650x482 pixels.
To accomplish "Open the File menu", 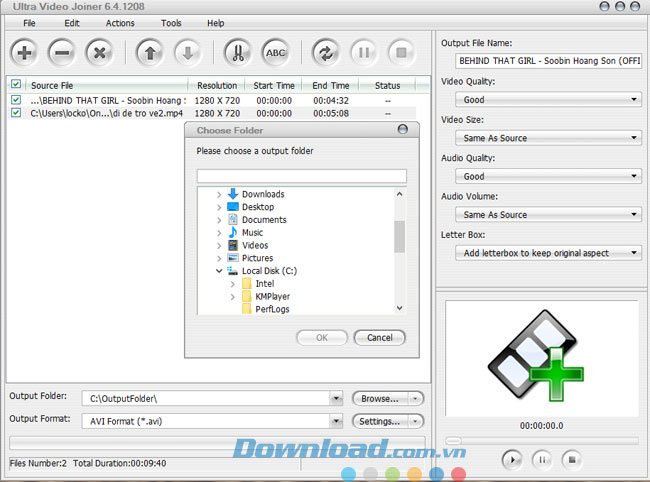I will click(x=29, y=23).
